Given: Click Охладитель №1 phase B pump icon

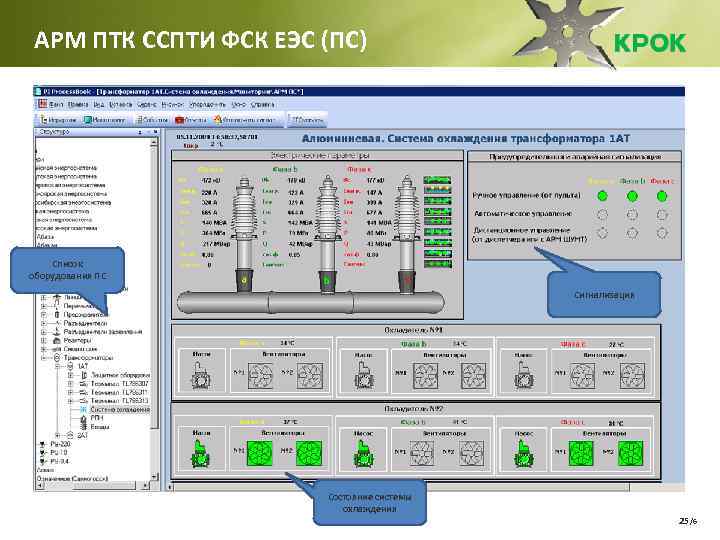Looking at the screenshot, I should point(363,376).
